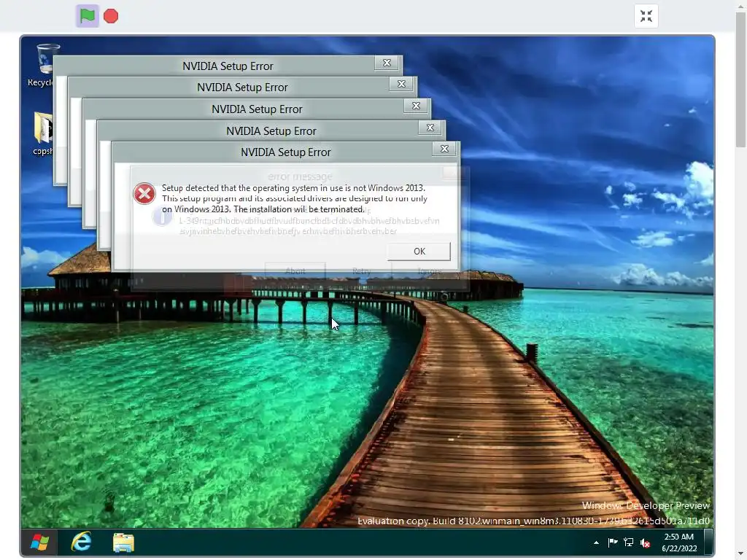
Task: Open the Action Center flag icon
Action: click(x=613, y=542)
